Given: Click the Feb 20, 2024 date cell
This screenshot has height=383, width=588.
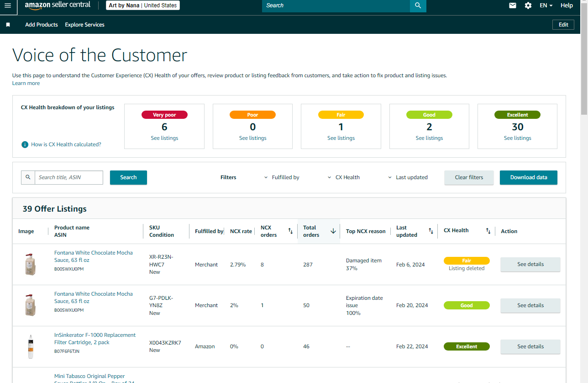Looking at the screenshot, I should pyautogui.click(x=412, y=305).
